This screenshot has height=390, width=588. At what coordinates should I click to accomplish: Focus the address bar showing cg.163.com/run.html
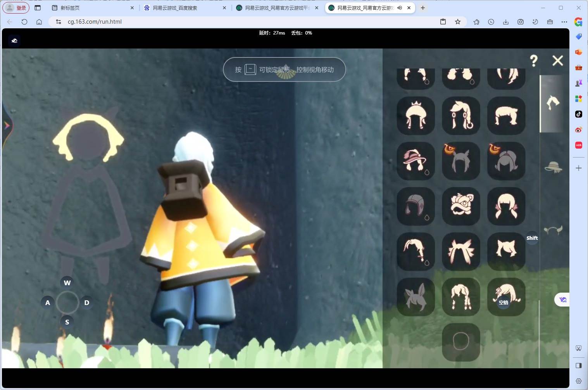pyautogui.click(x=248, y=22)
